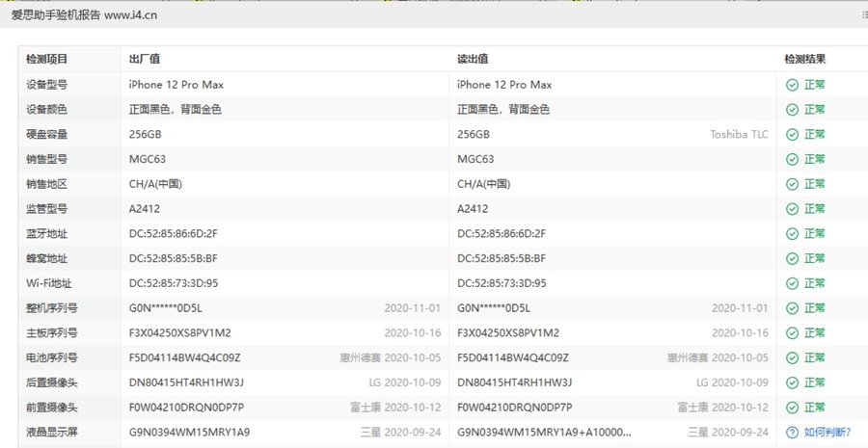This screenshot has height=448, width=868.
Task: Click factory battery serial F5D04114BW4Q4C09Z
Action: coord(185,357)
